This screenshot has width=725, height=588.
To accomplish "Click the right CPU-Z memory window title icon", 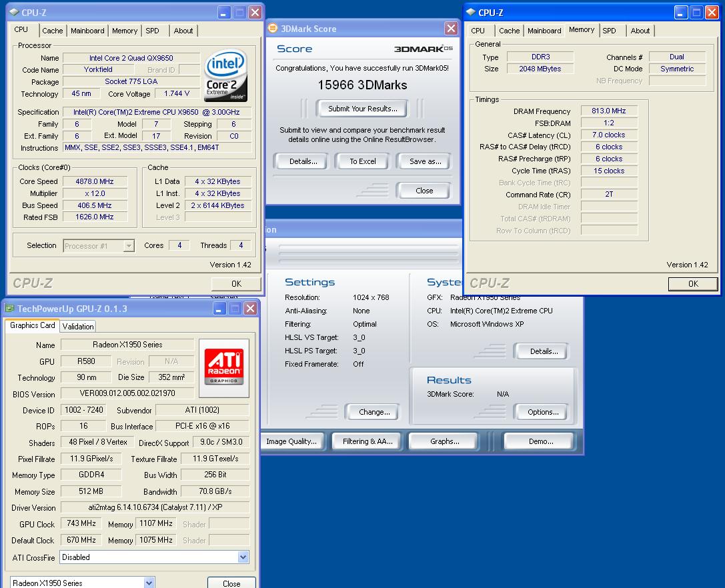I will tap(471, 13).
